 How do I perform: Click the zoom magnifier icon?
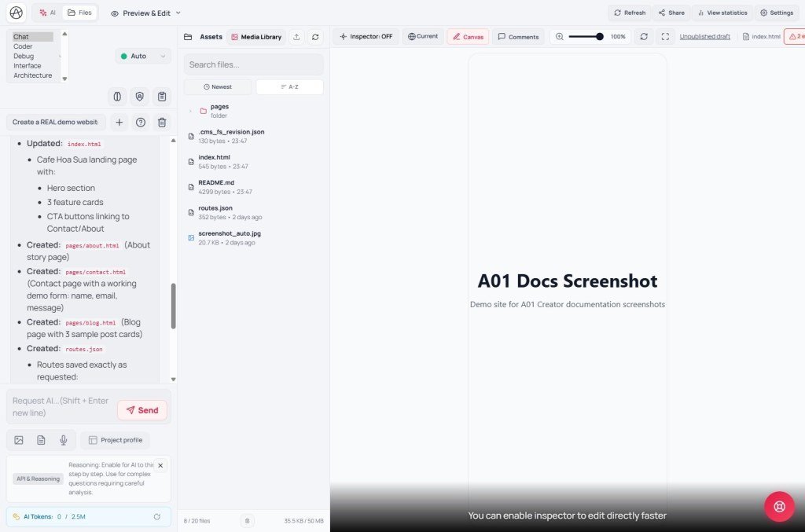pos(560,36)
